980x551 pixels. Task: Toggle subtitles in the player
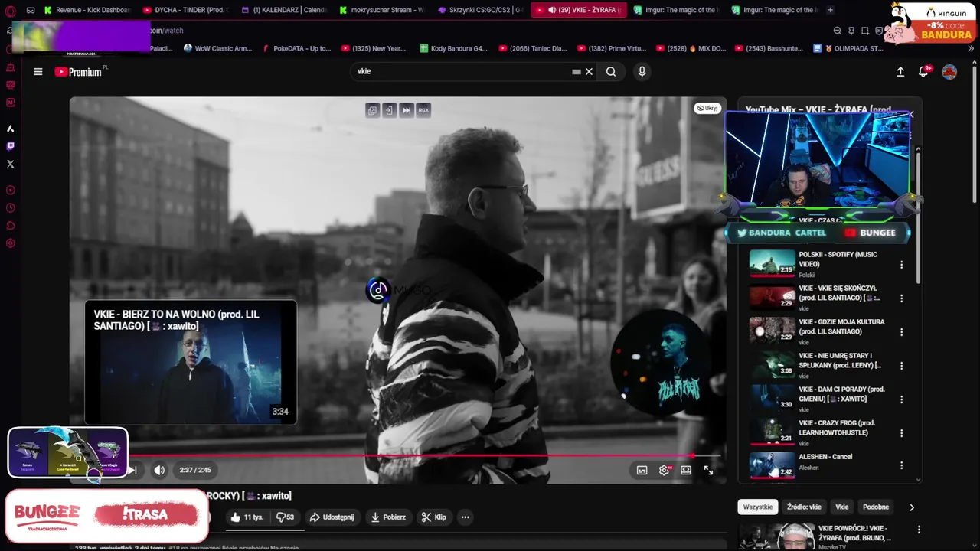coord(642,470)
